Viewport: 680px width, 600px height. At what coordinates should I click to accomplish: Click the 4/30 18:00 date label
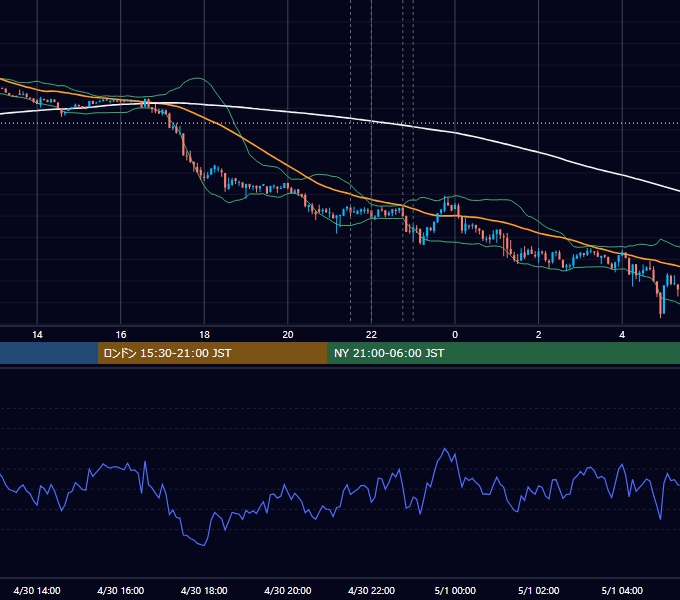204,590
